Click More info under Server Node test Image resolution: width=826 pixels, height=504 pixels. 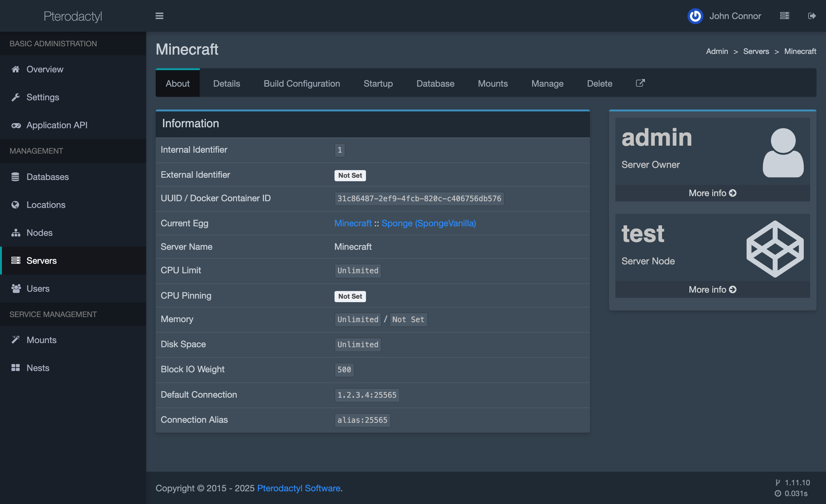click(712, 289)
